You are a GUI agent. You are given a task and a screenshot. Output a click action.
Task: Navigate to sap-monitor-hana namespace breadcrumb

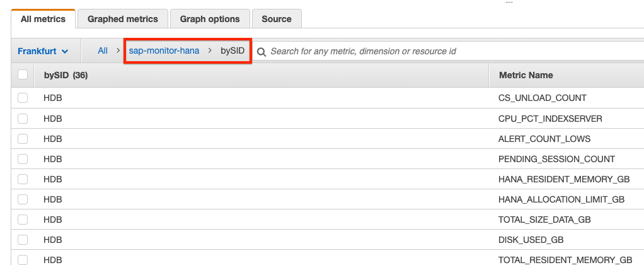(164, 50)
